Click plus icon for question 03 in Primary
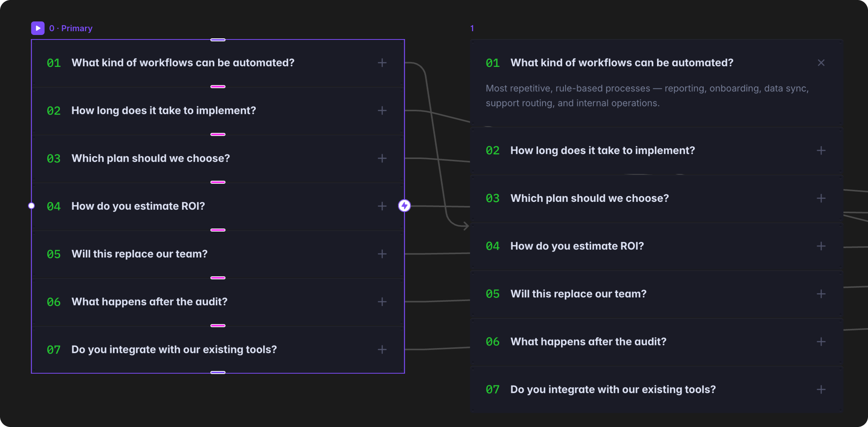This screenshot has width=868, height=427. point(382,158)
